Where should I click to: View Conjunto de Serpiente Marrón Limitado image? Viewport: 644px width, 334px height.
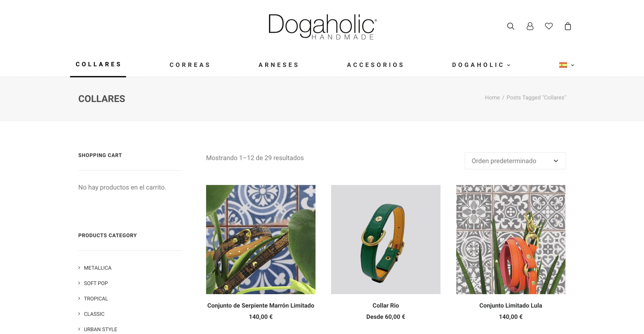point(261,239)
